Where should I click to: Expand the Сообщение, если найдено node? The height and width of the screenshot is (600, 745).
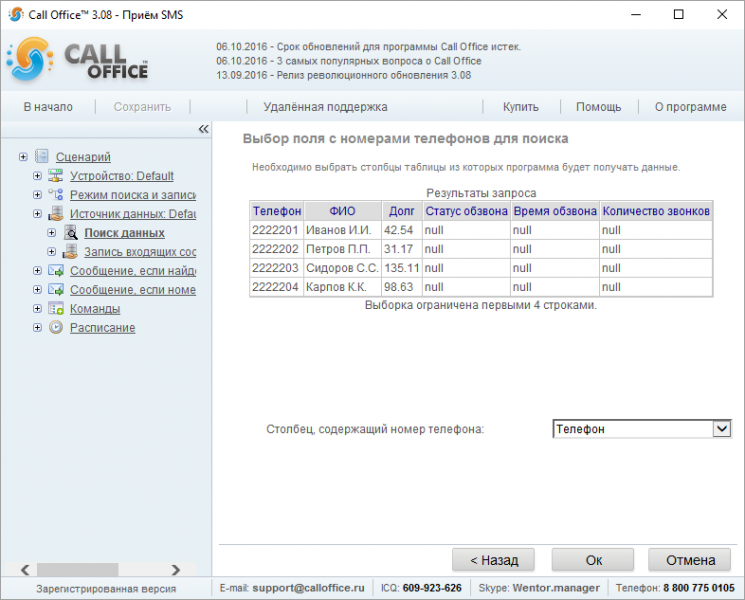(38, 271)
